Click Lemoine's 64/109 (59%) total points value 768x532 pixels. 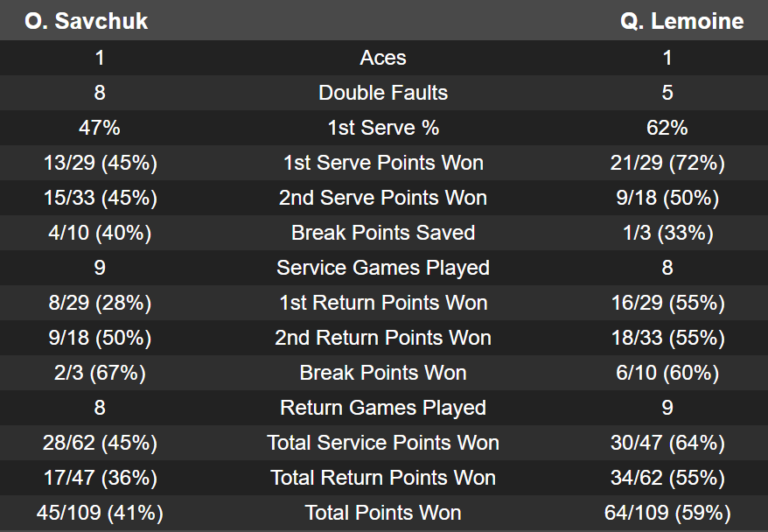click(x=667, y=513)
